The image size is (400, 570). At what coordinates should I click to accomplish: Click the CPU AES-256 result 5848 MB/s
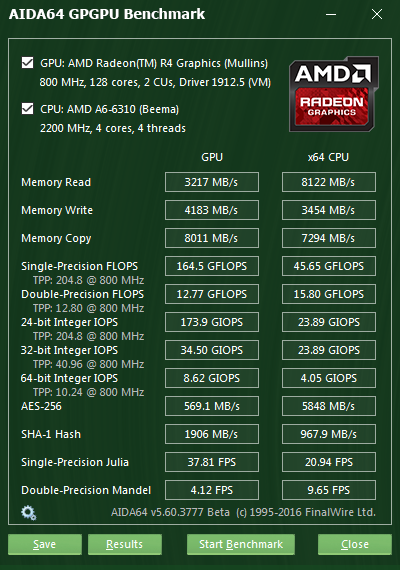329,406
